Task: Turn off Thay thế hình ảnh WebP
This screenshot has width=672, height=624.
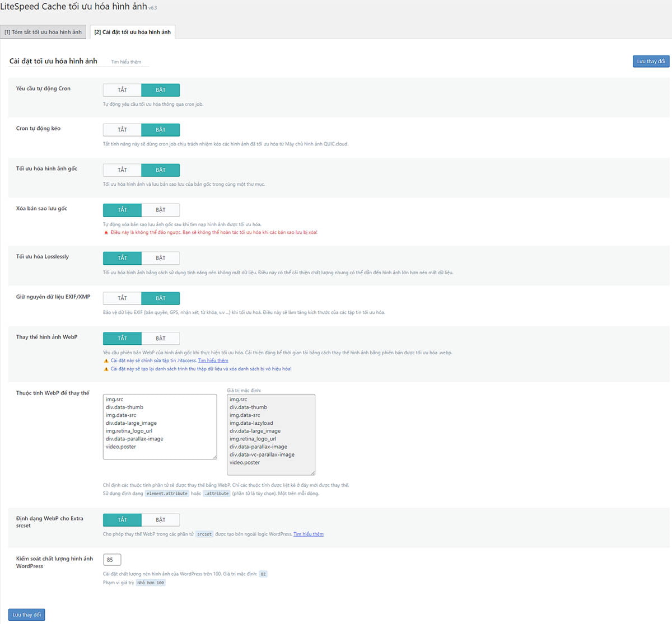Action: 122,339
